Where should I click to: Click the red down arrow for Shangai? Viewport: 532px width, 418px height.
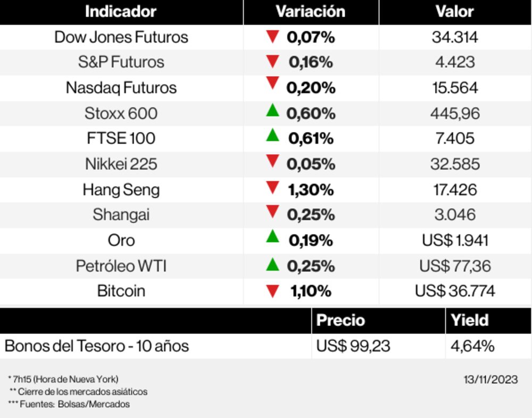[x=273, y=212]
